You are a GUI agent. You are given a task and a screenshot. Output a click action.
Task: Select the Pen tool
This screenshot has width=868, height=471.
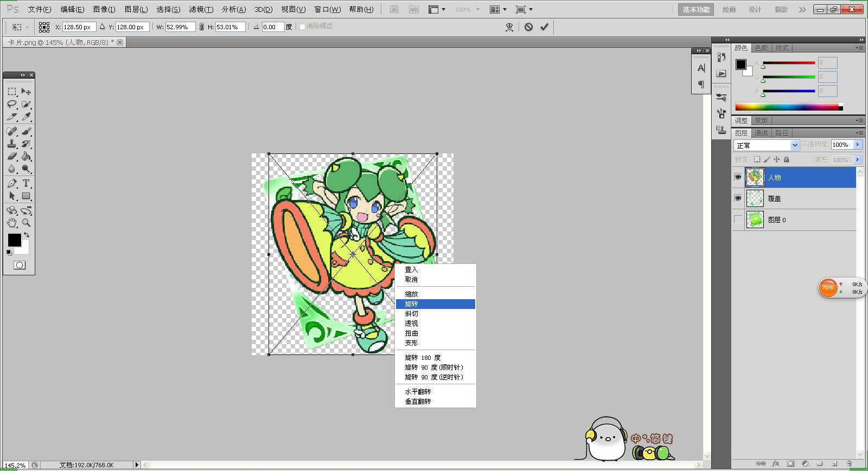[12, 183]
